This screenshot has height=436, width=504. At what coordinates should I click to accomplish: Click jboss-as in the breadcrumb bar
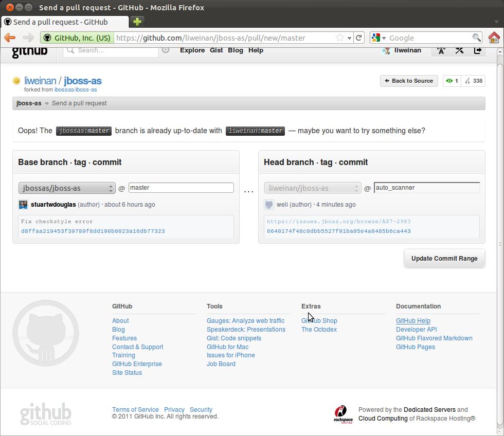29,103
